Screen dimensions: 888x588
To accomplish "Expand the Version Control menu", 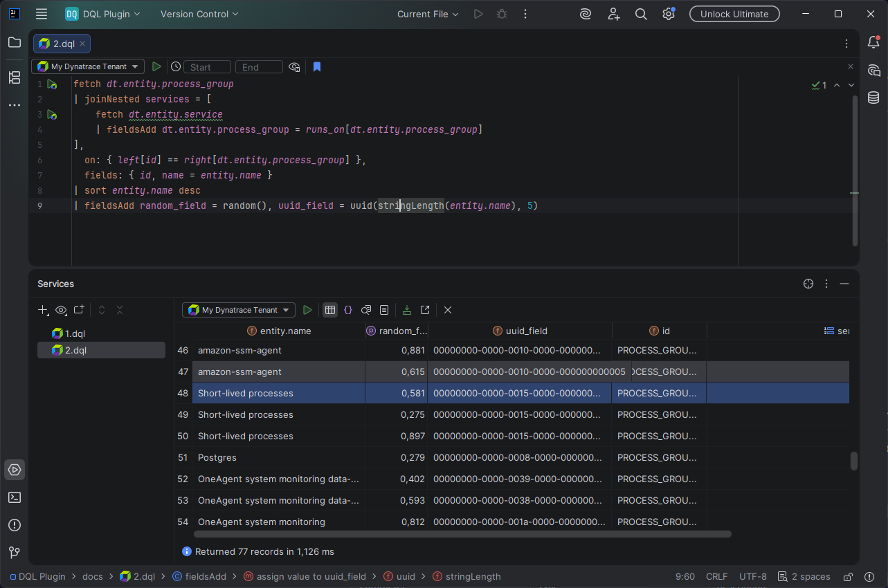I will tap(199, 13).
